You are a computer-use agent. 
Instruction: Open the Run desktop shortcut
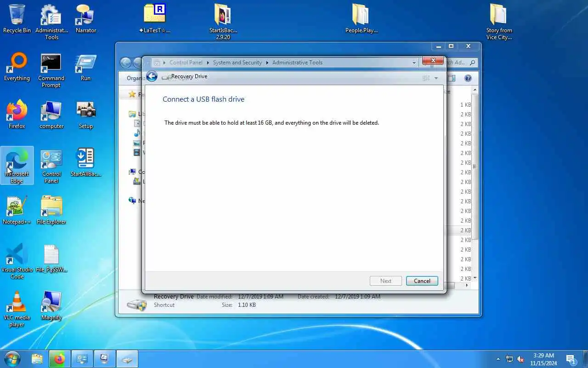[86, 67]
